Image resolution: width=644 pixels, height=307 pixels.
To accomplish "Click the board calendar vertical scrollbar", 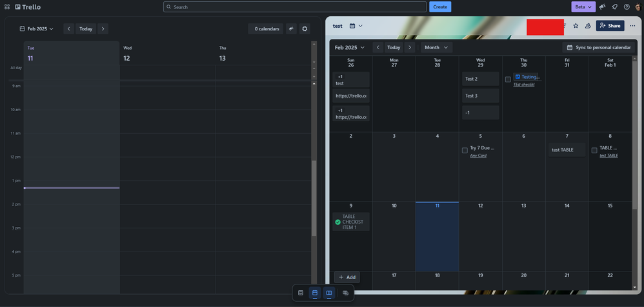I will [635, 134].
